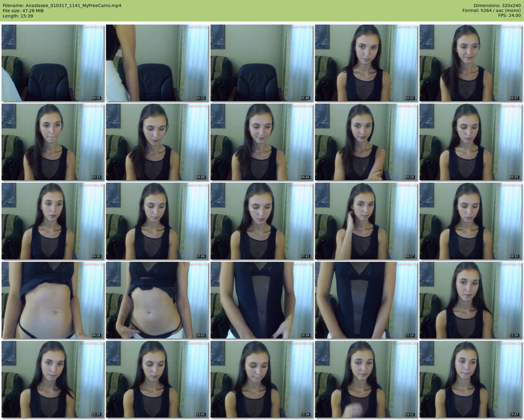Open the 05:55 thumbnail
Screen dimensions: 524x420
coord(471,142)
